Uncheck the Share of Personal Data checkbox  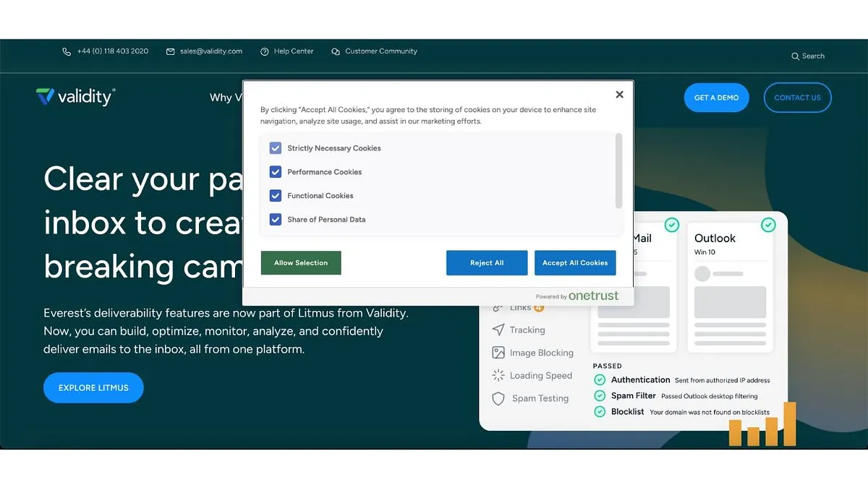[276, 220]
